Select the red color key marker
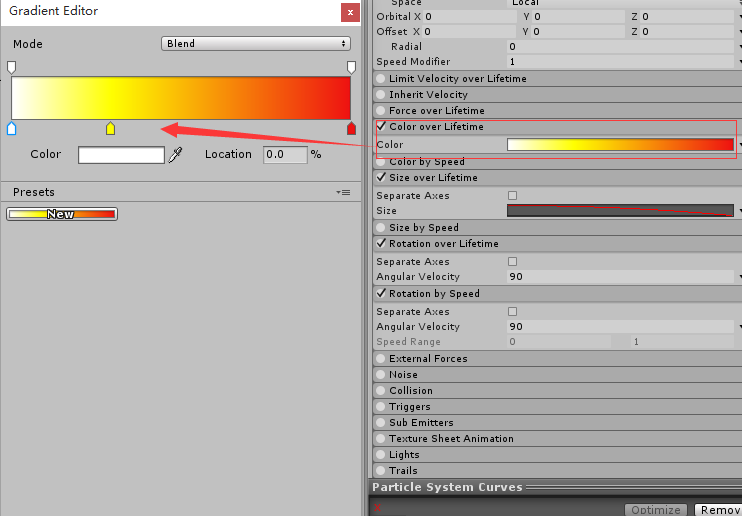The image size is (742, 516). (x=351, y=128)
